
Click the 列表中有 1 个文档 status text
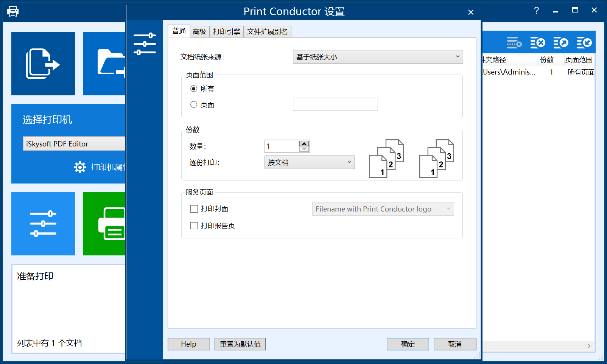(50, 343)
